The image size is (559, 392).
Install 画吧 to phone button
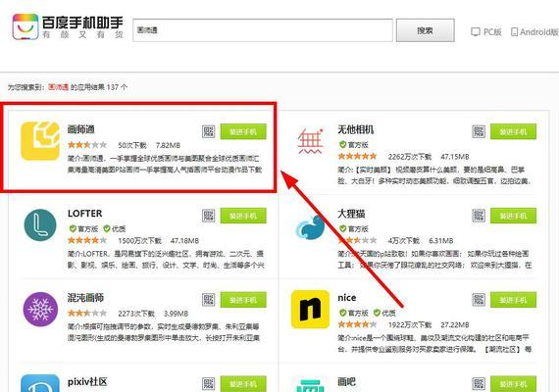point(513,384)
